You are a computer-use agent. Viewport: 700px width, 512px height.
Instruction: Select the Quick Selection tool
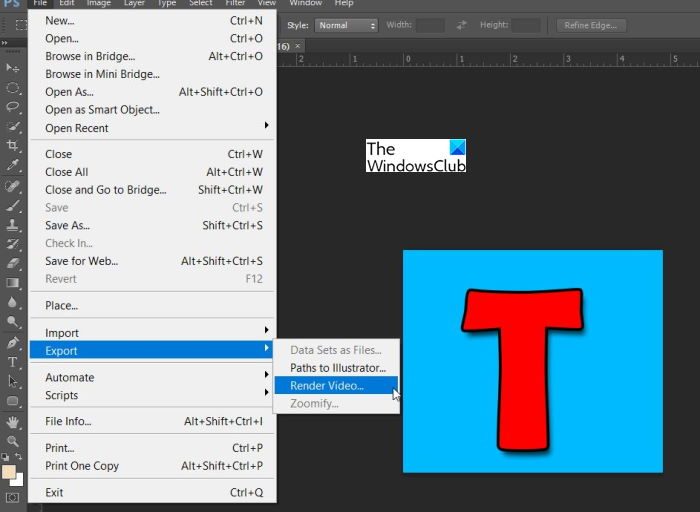[x=12, y=126]
